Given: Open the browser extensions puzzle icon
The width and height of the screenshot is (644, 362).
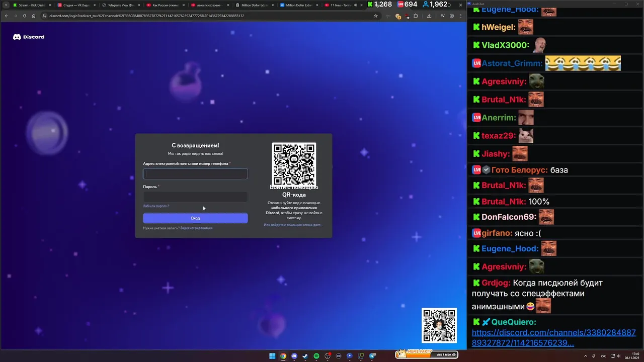Looking at the screenshot, I should (416, 16).
